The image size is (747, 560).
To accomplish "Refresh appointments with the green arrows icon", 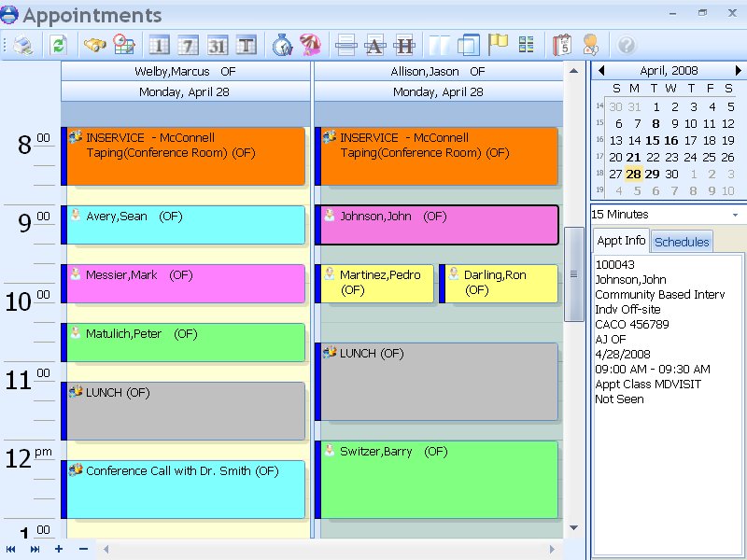I will [58, 46].
